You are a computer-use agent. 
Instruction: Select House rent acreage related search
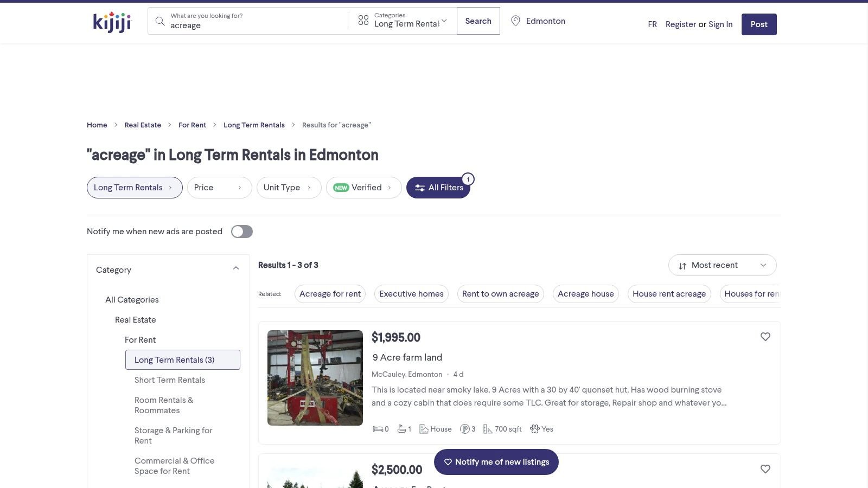click(669, 294)
